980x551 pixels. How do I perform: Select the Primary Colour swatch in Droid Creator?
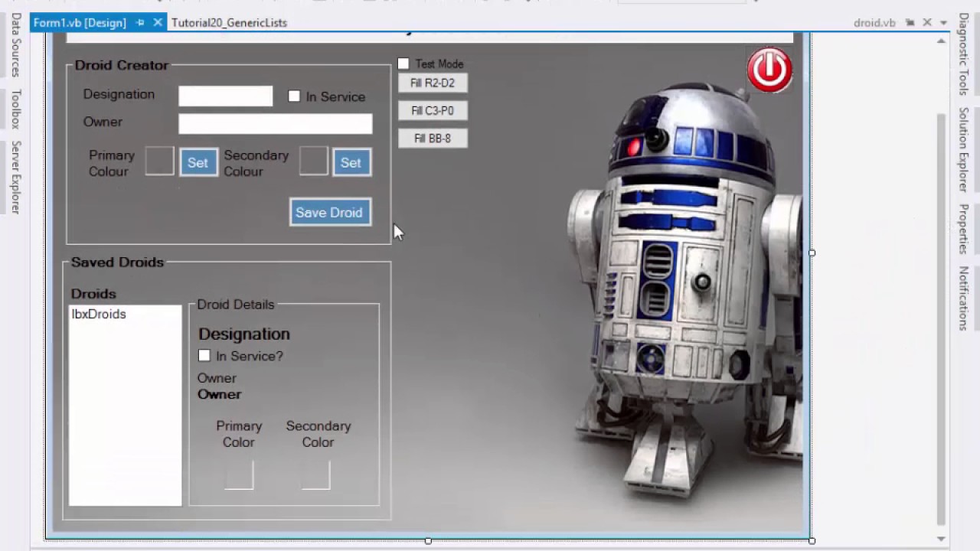[159, 161]
